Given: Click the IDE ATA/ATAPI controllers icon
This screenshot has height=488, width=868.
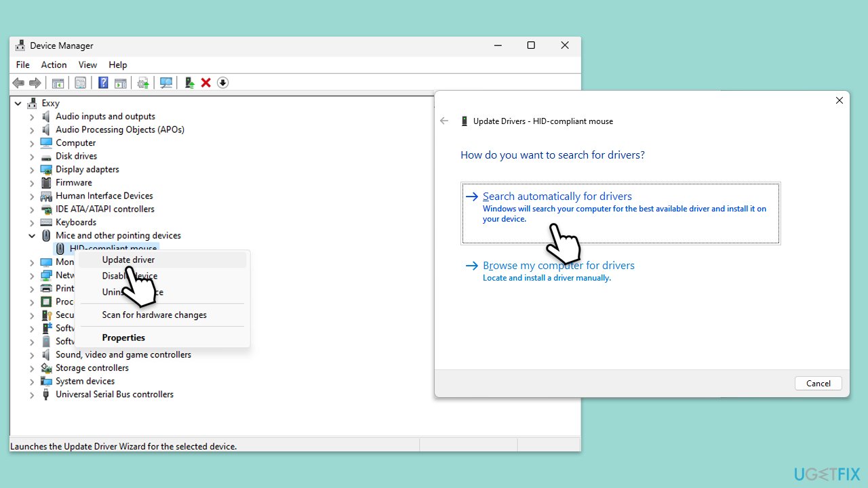Looking at the screenshot, I should pyautogui.click(x=46, y=209).
